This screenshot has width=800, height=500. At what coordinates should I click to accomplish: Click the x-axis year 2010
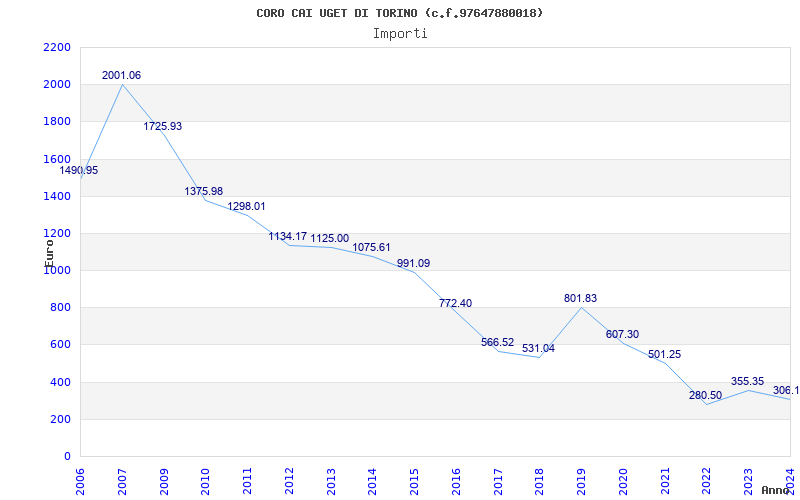205,482
